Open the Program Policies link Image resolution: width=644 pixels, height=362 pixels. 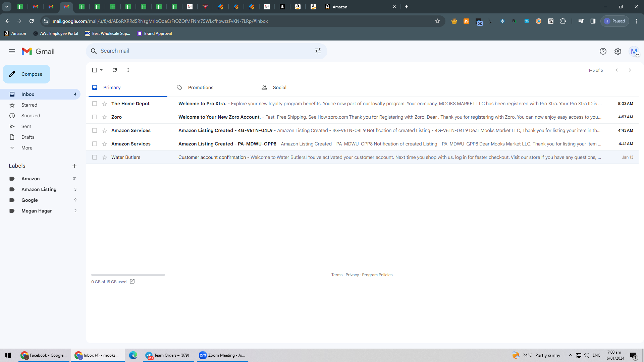(377, 275)
